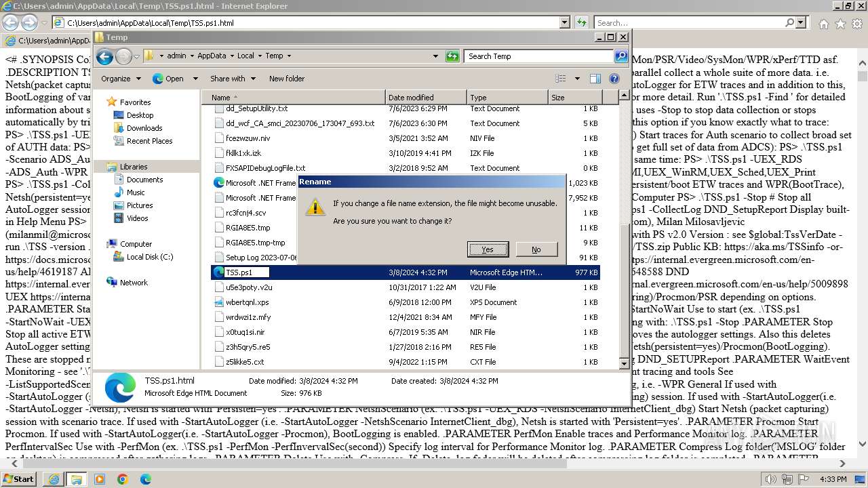Select Libraries in navigation pane

coord(133,167)
